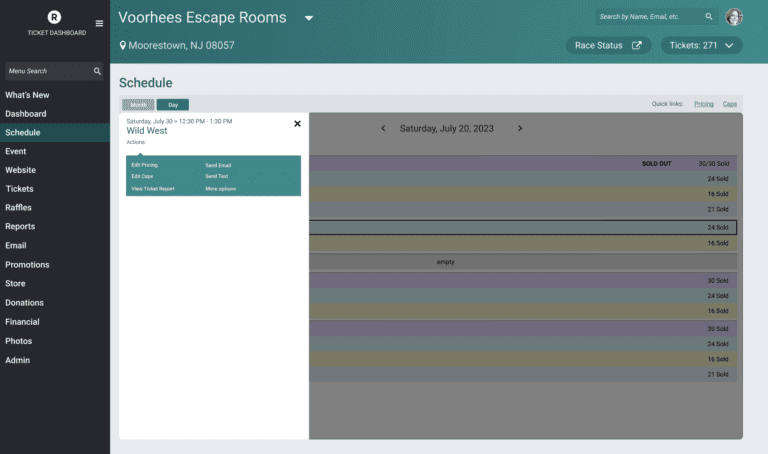Switch to Month view
768x454 pixels.
(138, 105)
